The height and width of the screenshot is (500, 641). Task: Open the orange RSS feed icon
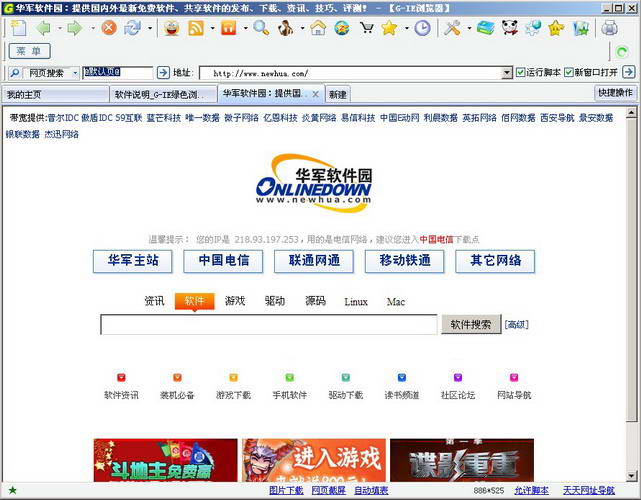[x=196, y=28]
